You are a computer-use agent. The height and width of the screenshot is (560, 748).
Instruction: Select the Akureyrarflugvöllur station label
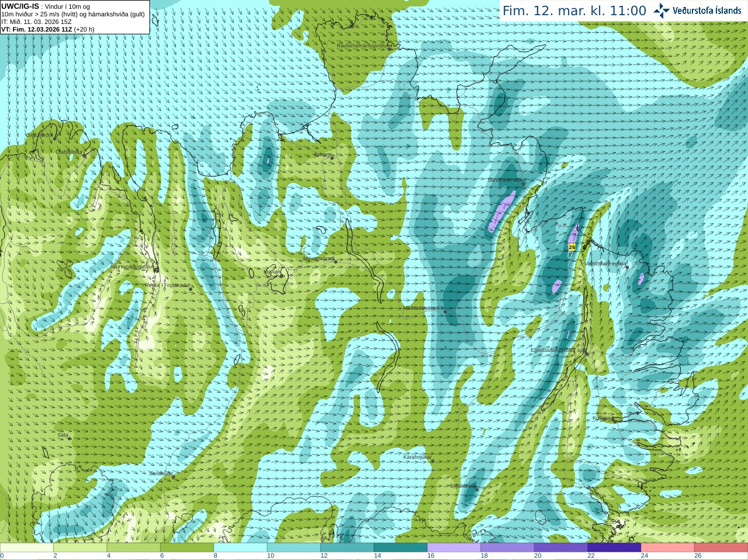click(132, 267)
